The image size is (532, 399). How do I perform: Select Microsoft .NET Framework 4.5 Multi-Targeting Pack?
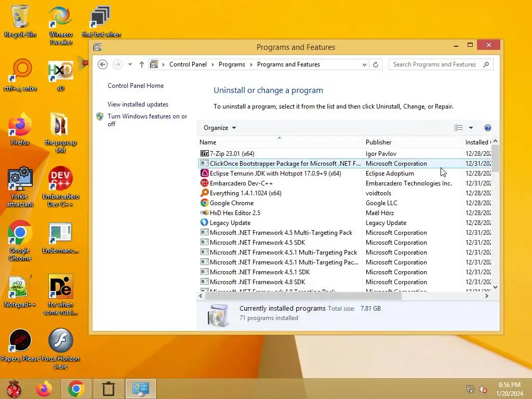point(344,233)
